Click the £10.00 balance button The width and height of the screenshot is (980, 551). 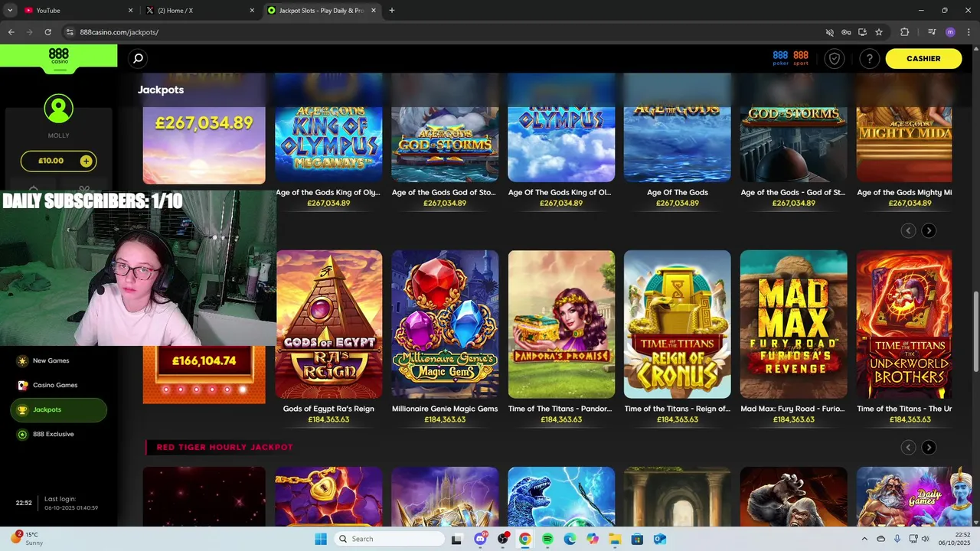58,161
